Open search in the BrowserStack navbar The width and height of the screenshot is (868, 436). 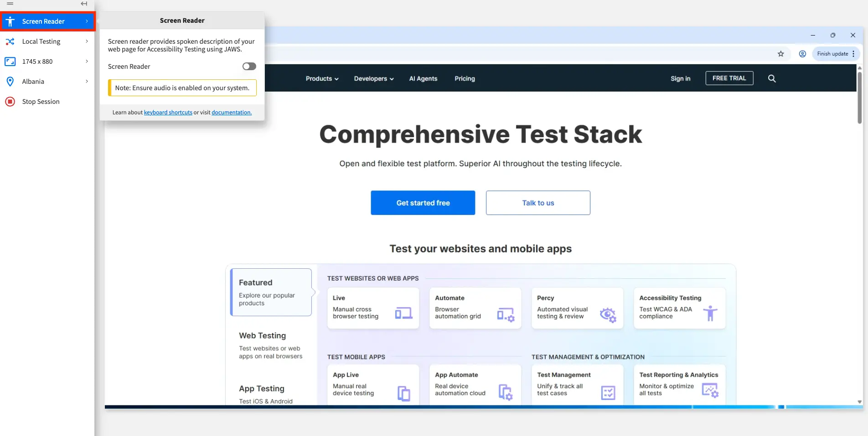[x=772, y=78]
